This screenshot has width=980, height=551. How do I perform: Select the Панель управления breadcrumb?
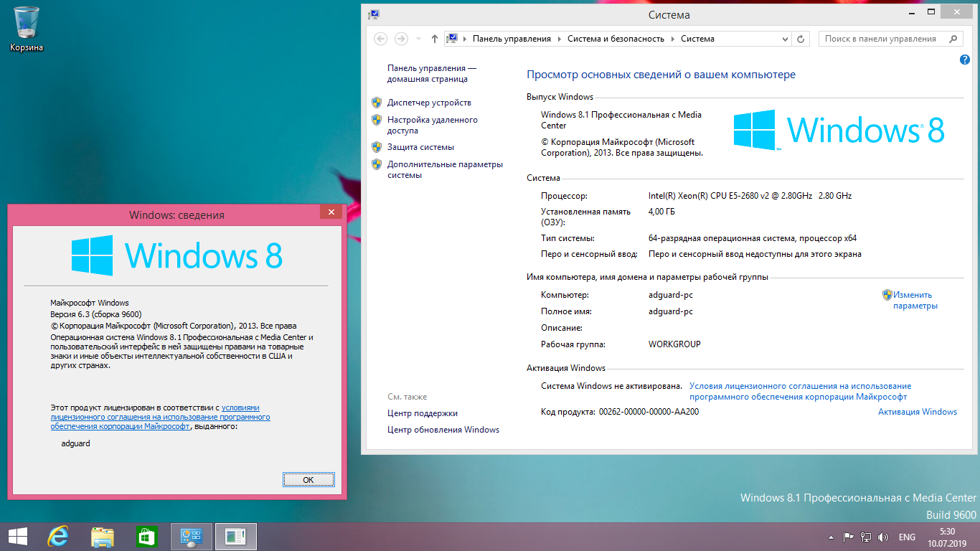512,39
